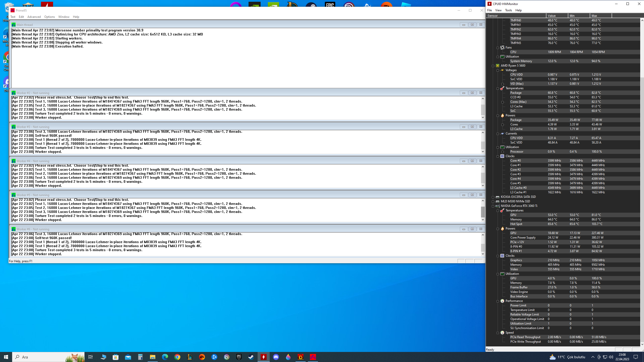644x362 pixels.
Task: Collapse GPU Speed section
Action: [498, 333]
